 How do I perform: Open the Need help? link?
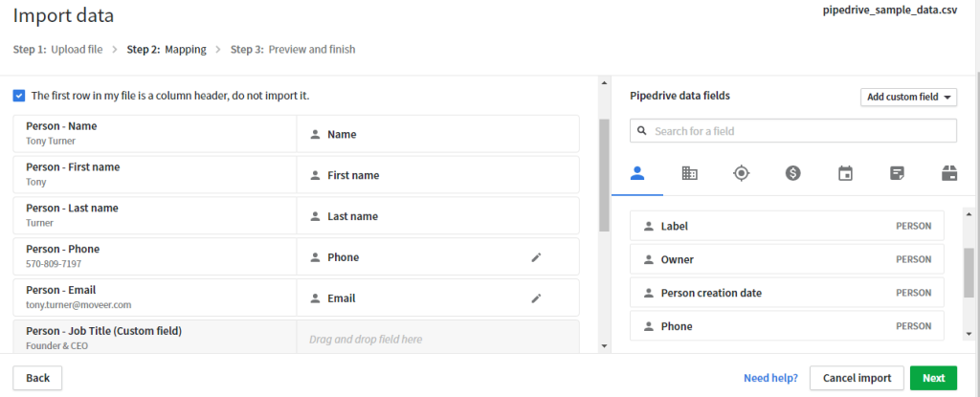tap(770, 378)
